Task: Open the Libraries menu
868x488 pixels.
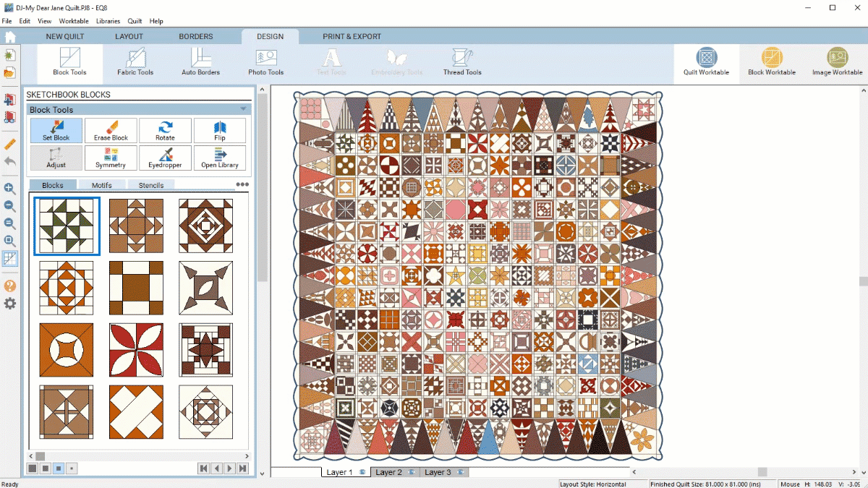Action: [108, 21]
